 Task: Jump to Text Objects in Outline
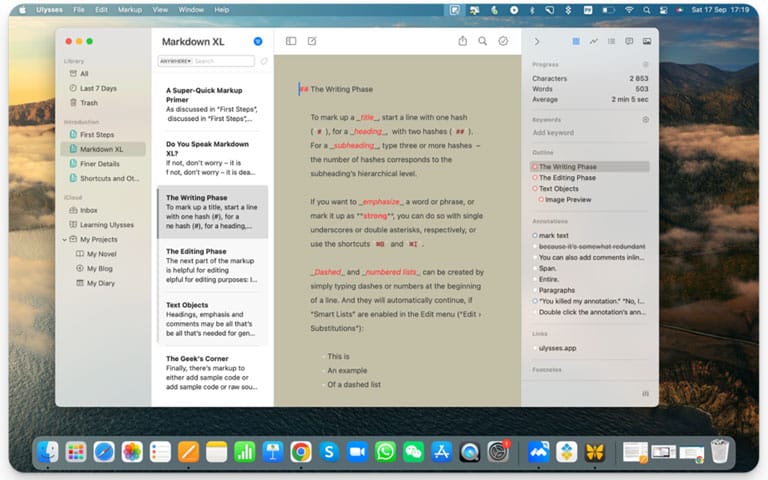[x=558, y=189]
